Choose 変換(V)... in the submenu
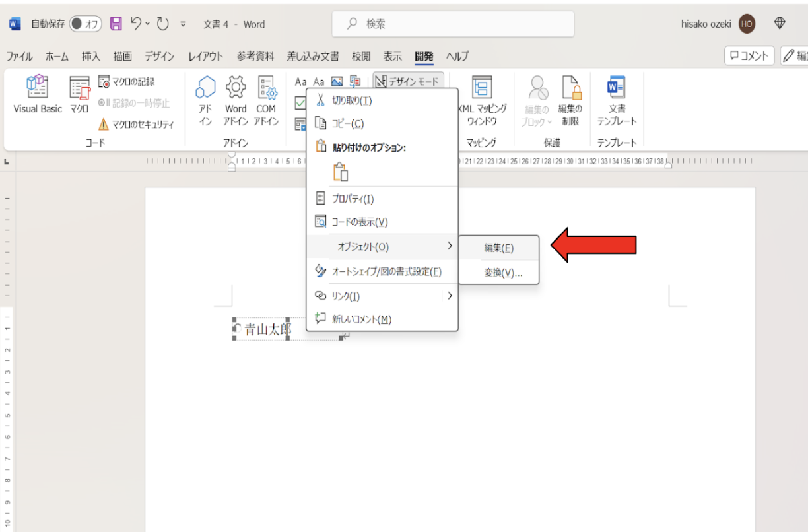Screen dimensions: 808x532 click(x=503, y=273)
